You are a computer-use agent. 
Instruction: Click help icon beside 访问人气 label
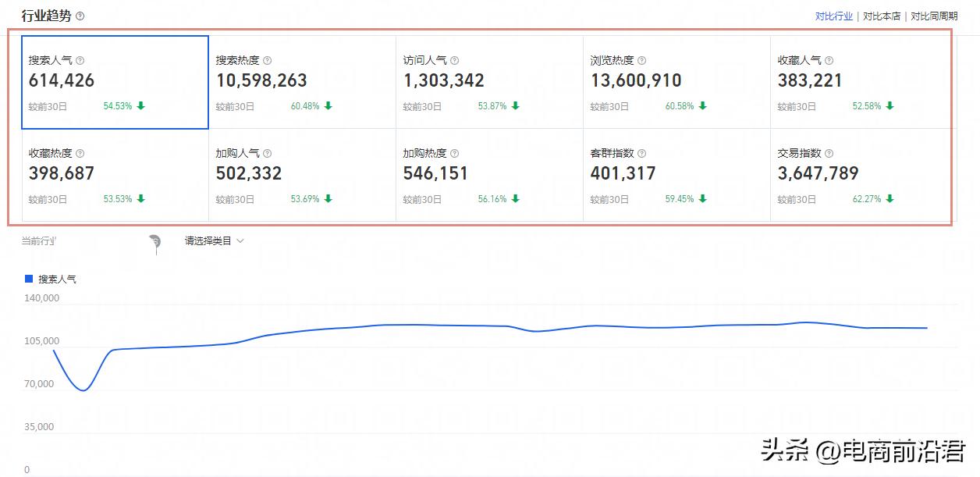(455, 60)
